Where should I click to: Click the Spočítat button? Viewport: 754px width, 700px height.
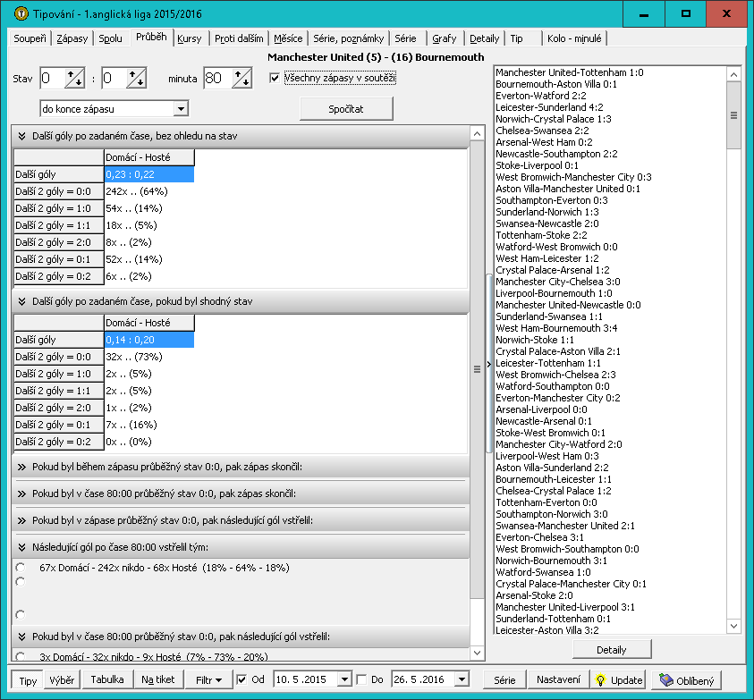346,109
